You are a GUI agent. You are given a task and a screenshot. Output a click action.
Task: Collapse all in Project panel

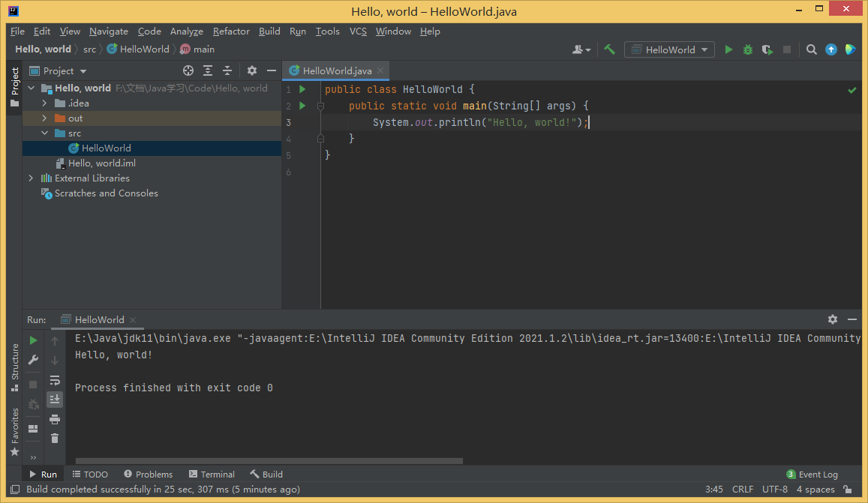pyautogui.click(x=227, y=70)
